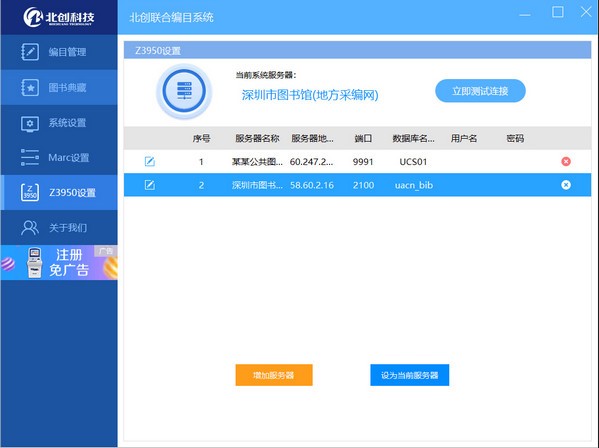The height and width of the screenshot is (448, 599).
Task: Open Marc设置 in the sidebar
Action: tap(59, 157)
